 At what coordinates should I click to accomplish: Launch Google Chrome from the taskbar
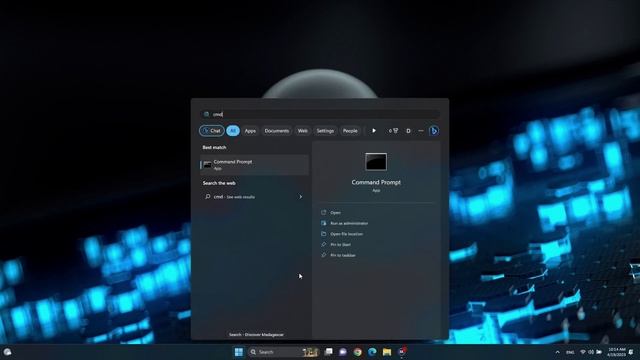358,352
